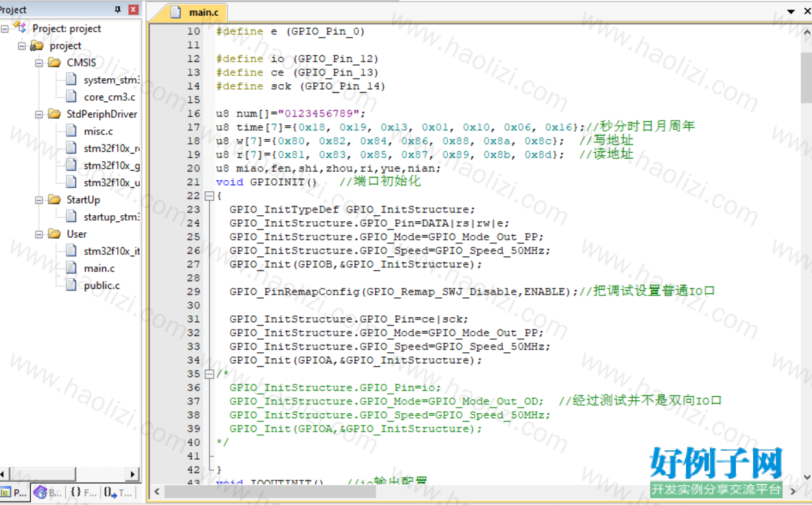Switch to the Templates tab at bottom
This screenshot has height=505, width=812.
118,493
